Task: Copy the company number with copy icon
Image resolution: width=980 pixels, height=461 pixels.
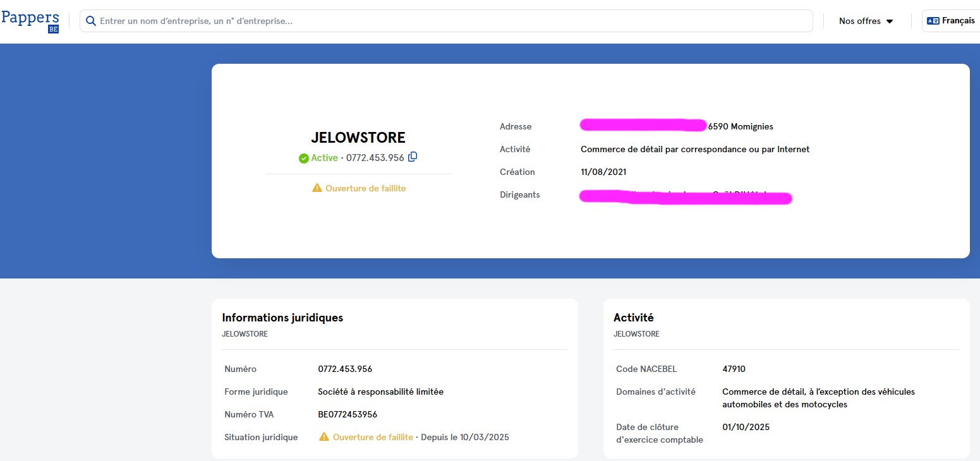Action: point(413,157)
